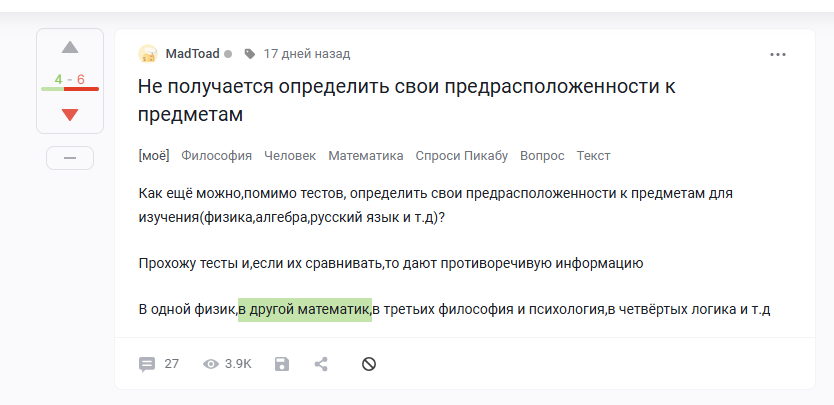Click the Вопрос tag

(542, 155)
